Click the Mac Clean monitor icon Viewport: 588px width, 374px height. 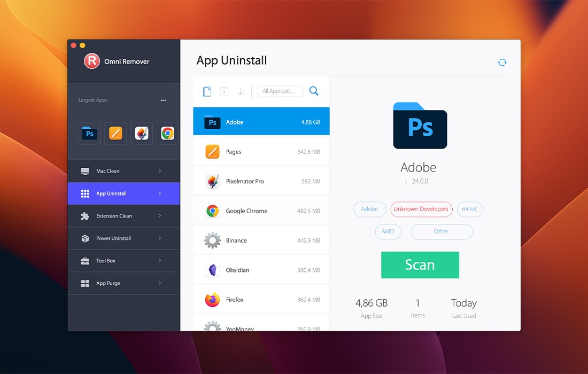85,172
